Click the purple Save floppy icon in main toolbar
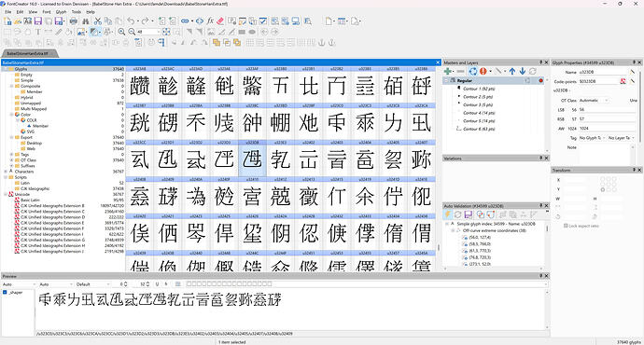The width and height of the screenshot is (644, 345). click(37, 21)
